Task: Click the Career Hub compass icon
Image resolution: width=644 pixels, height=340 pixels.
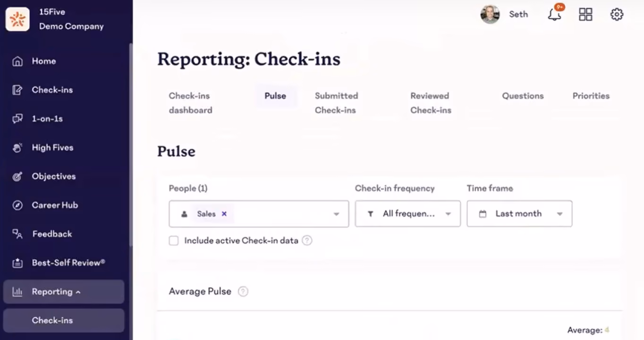Action: pos(17,205)
